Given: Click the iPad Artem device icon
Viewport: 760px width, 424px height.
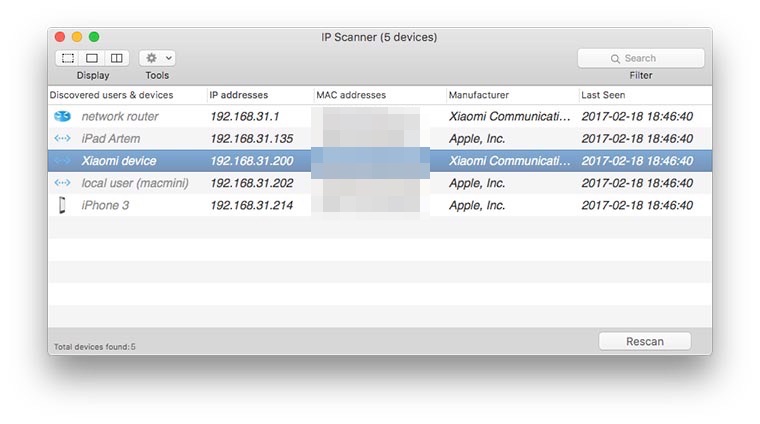Looking at the screenshot, I should [x=62, y=139].
